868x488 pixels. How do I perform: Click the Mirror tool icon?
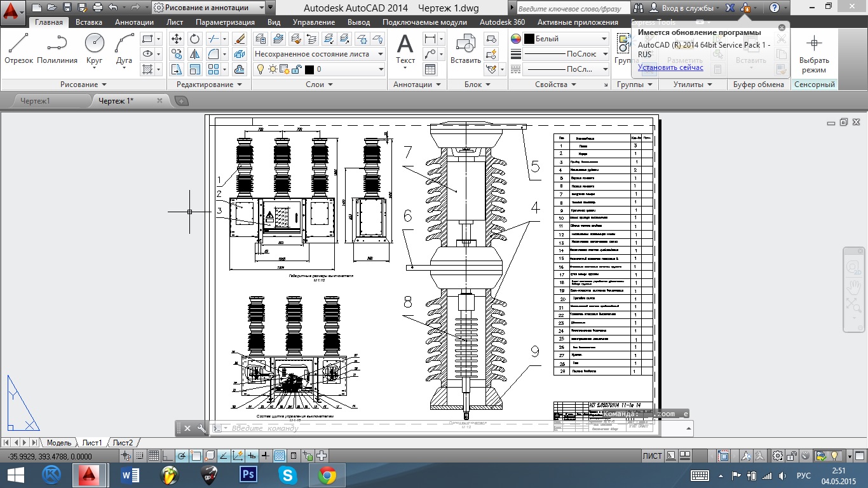pos(194,54)
